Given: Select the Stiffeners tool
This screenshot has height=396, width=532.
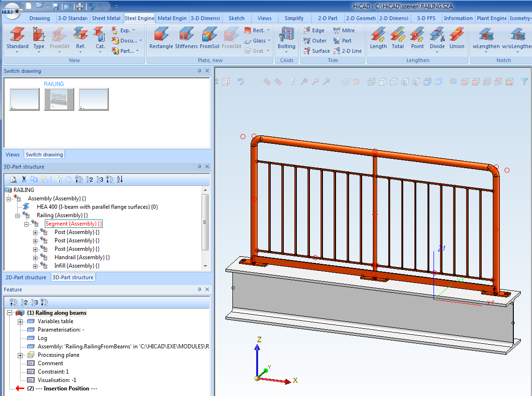Looking at the screenshot, I should click(x=186, y=35).
